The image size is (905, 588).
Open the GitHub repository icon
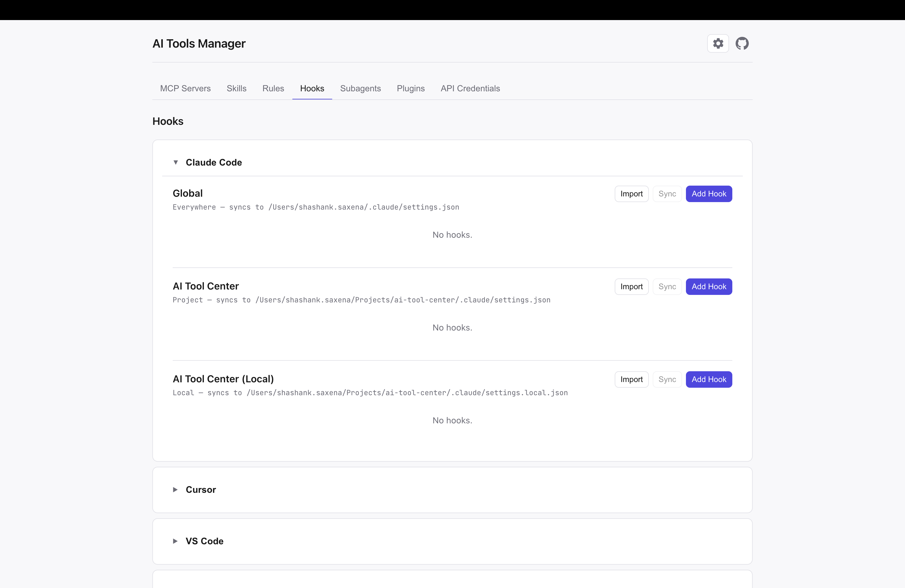pyautogui.click(x=742, y=43)
